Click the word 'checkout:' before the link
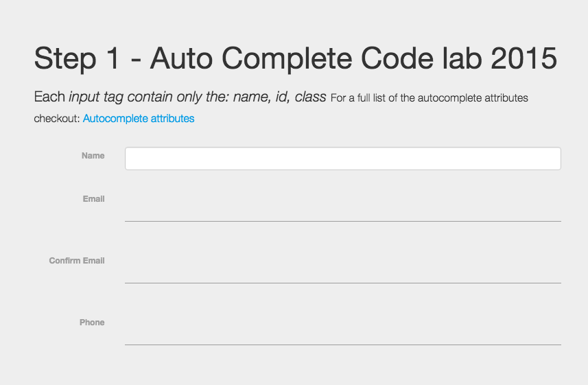Image resolution: width=588 pixels, height=385 pixels. (57, 119)
